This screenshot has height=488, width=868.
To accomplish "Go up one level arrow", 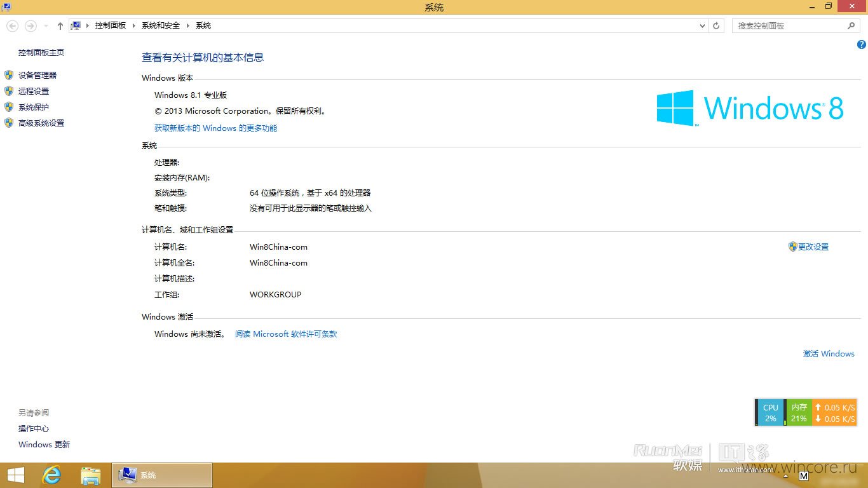I will (x=60, y=25).
